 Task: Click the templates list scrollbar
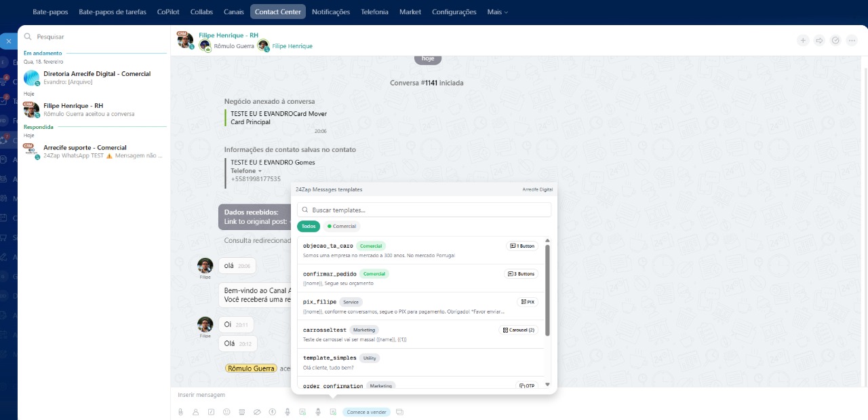pos(547,290)
